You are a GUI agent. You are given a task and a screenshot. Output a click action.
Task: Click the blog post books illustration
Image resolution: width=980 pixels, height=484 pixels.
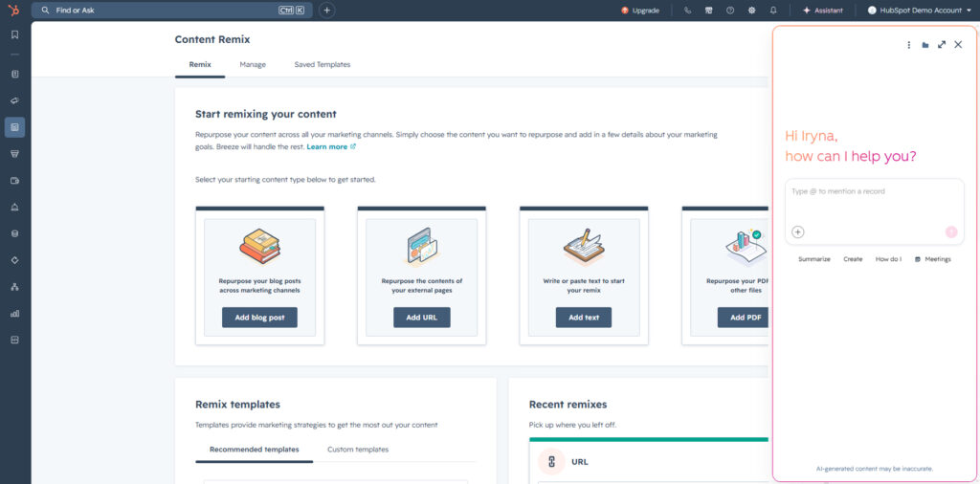[259, 247]
